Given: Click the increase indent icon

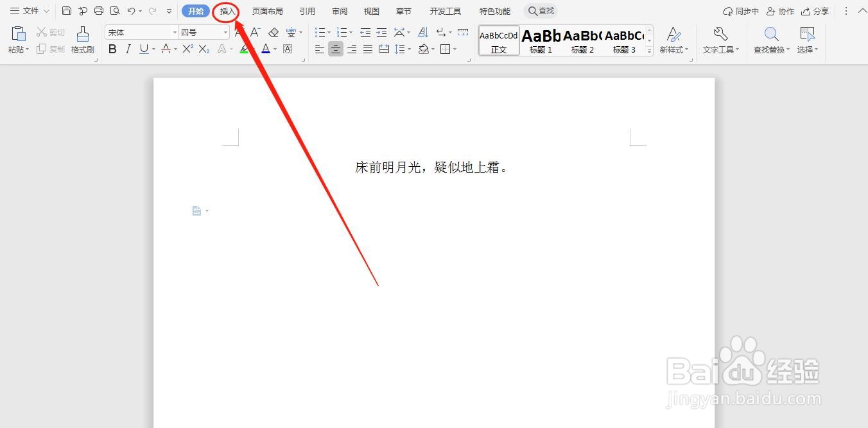Looking at the screenshot, I should (x=381, y=32).
